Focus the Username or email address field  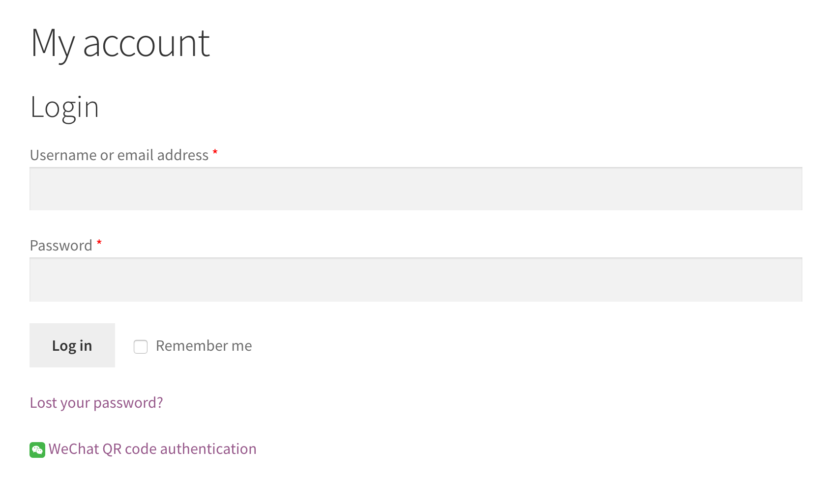(x=415, y=189)
